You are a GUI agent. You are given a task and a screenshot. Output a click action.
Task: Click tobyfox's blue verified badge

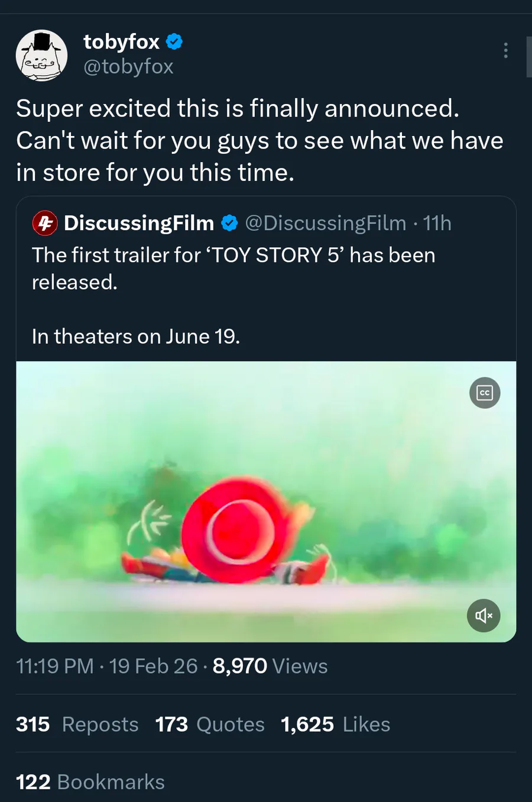point(174,42)
